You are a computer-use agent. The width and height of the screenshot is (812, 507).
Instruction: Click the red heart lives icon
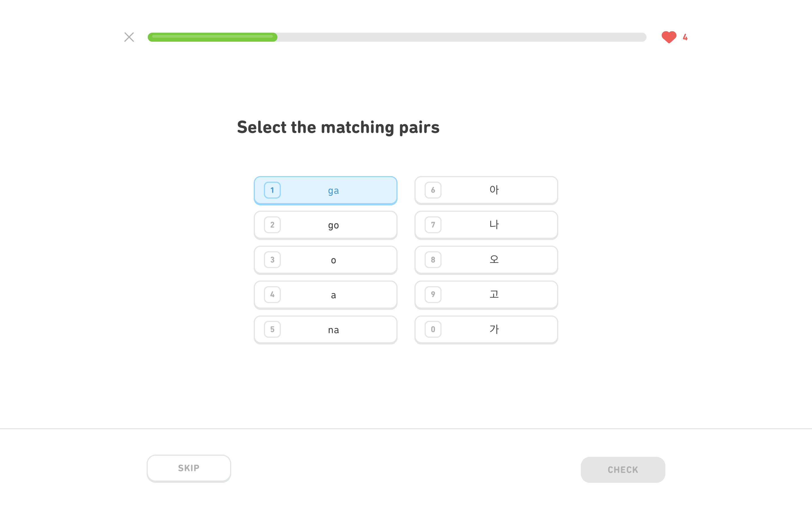coord(668,37)
